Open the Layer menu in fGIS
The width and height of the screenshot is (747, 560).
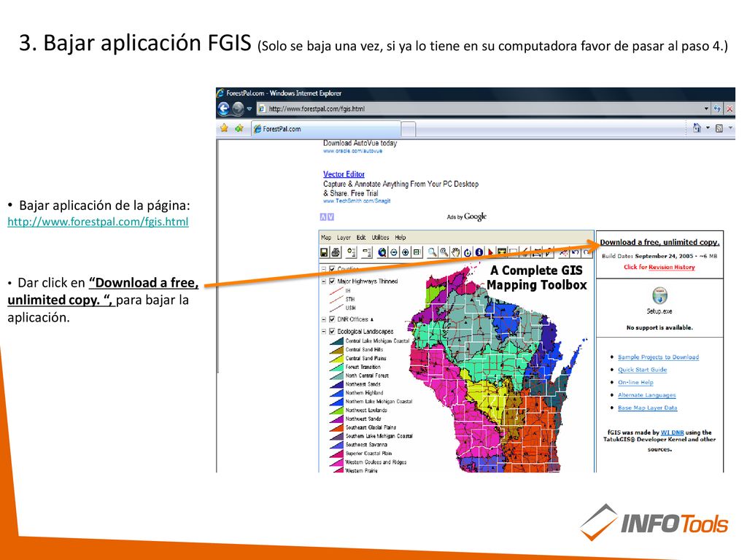tap(344, 237)
